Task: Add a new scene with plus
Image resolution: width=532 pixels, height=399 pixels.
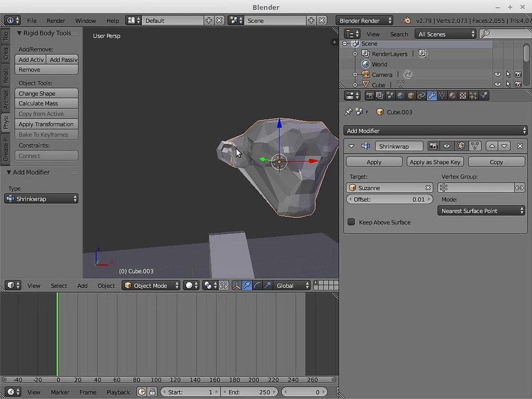Action: [x=311, y=21]
